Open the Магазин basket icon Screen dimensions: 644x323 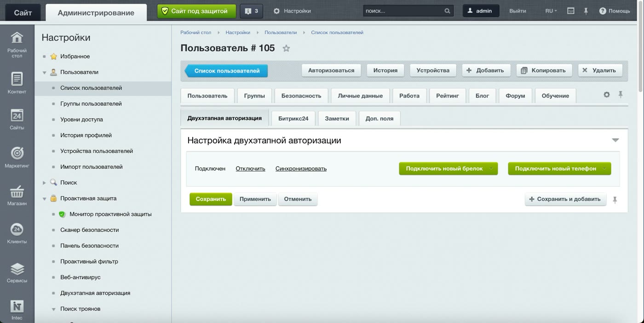click(x=17, y=191)
